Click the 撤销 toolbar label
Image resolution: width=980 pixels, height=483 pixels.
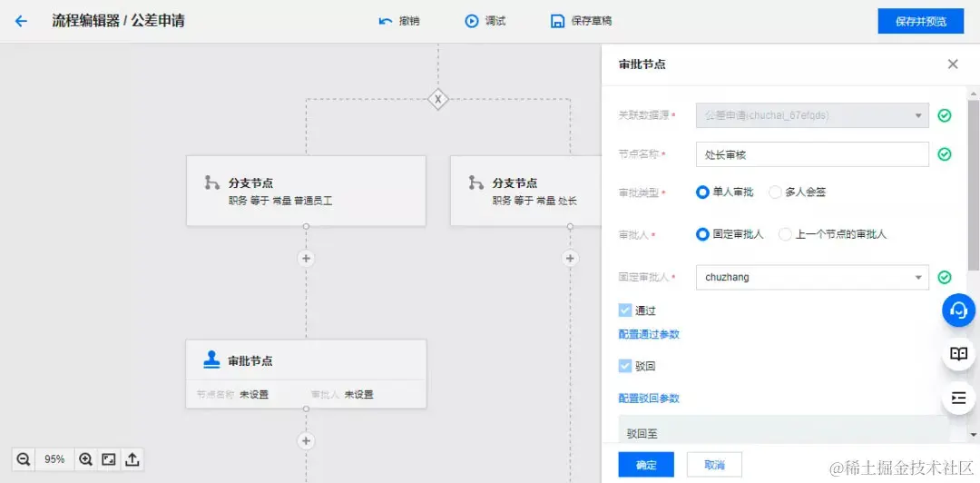pos(409,21)
